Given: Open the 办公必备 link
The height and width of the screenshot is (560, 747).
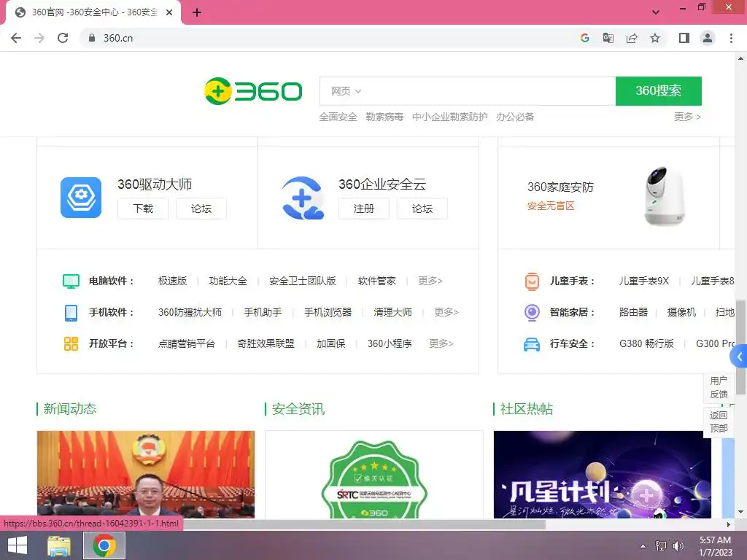Looking at the screenshot, I should click(515, 117).
